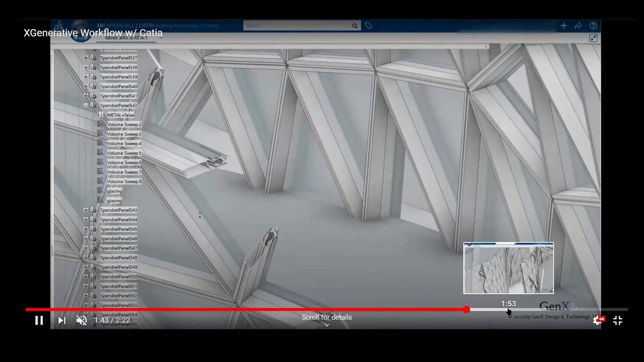Select SpandrelPanel548 label
Screen dimensions: 644x362
point(119,258)
